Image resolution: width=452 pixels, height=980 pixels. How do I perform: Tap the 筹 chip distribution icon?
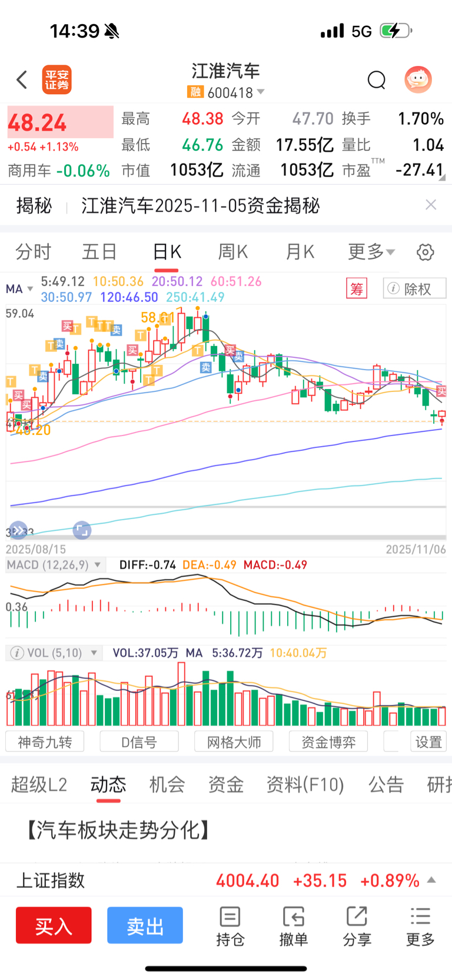[x=357, y=289]
